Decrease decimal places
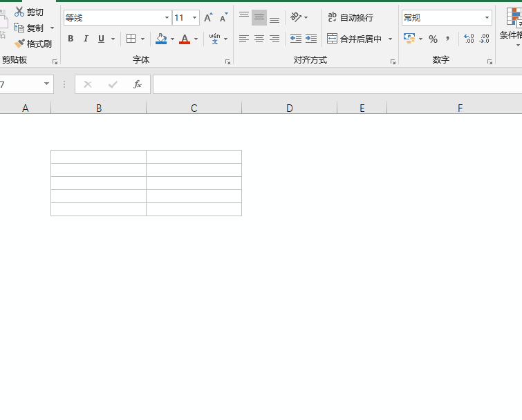 pyautogui.click(x=485, y=39)
